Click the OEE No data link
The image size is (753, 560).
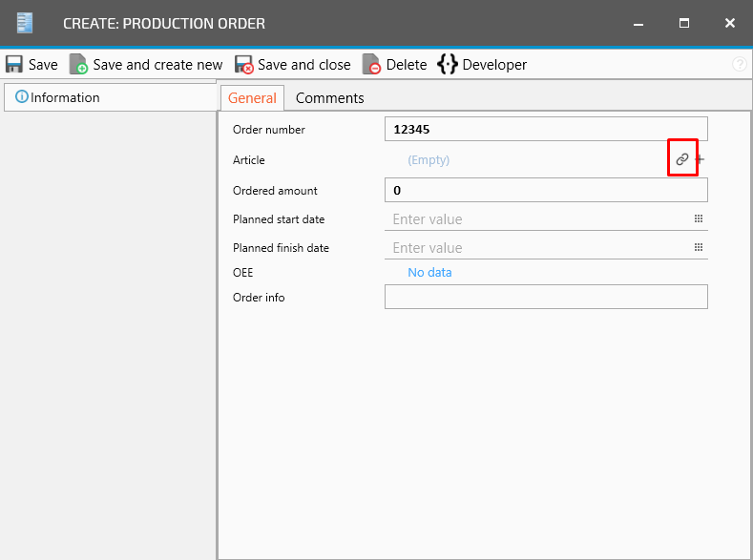point(429,272)
